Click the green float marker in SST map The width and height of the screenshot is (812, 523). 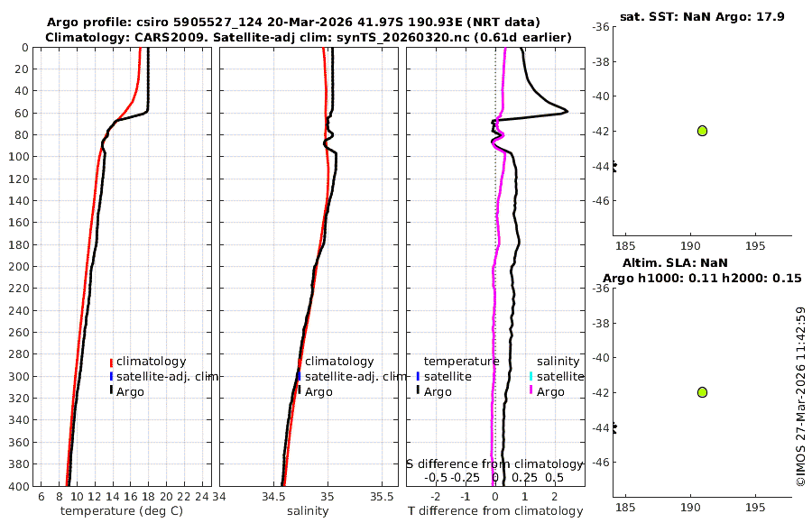(x=702, y=131)
